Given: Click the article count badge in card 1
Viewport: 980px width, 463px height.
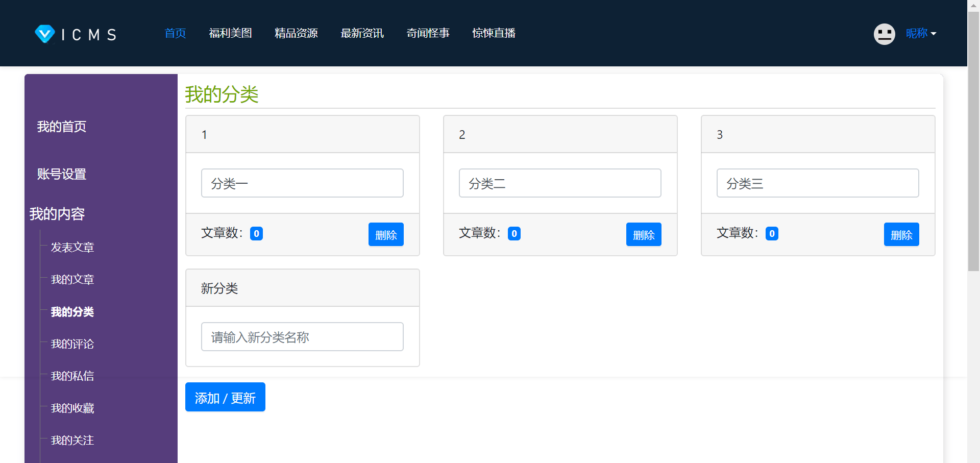Looking at the screenshot, I should [256, 234].
